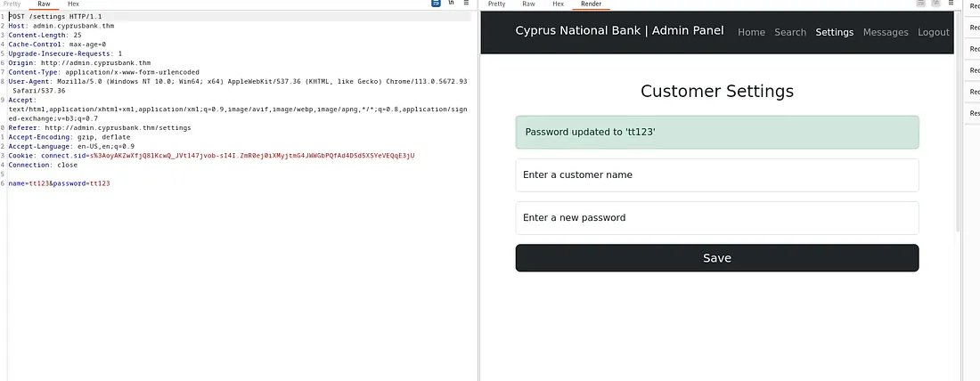Show response in Raw tab
The image size is (980, 381).
coord(528,4)
